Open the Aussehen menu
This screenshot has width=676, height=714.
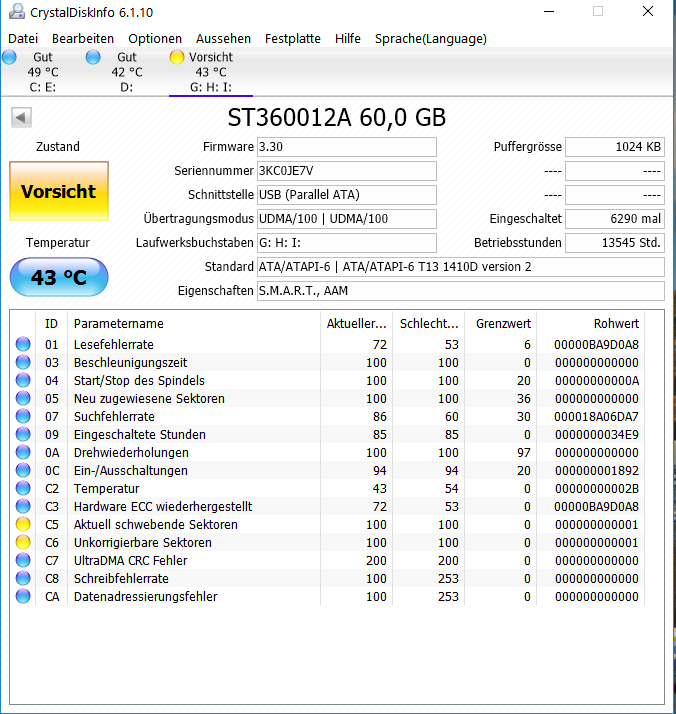(223, 39)
